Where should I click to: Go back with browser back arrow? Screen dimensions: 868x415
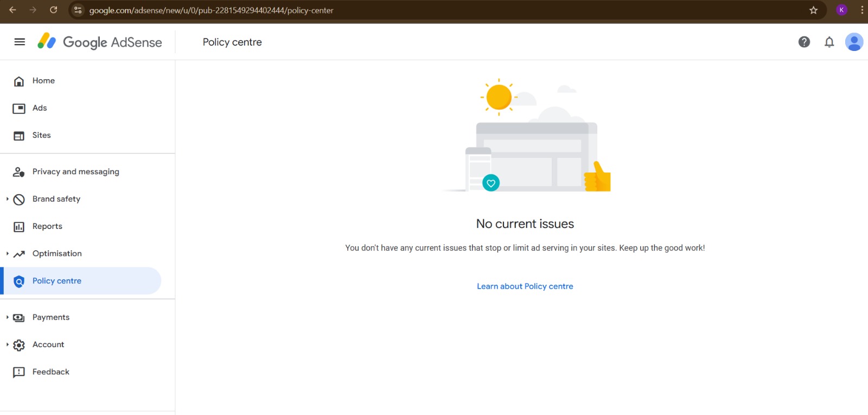point(12,10)
